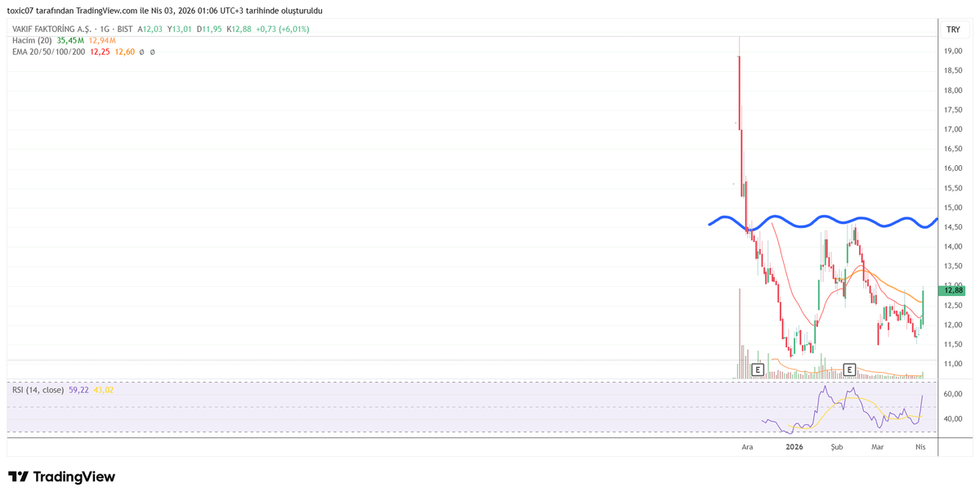Open the earnings E marker before 2026

pos(758,369)
